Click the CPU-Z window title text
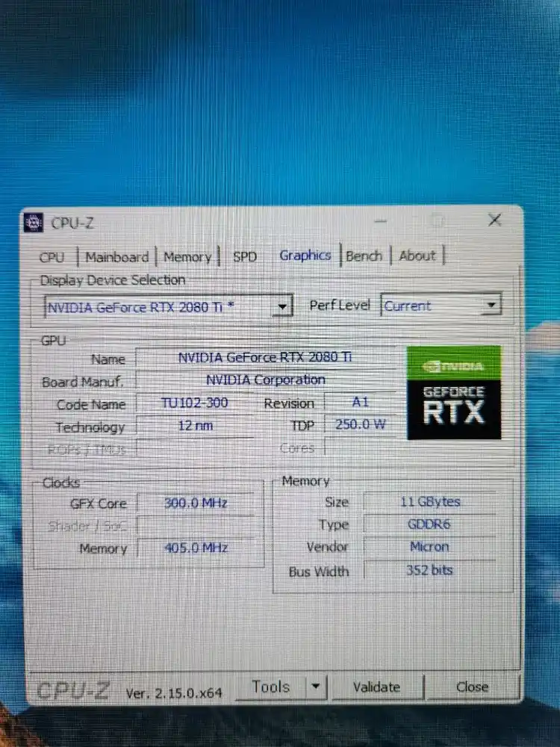The width and height of the screenshot is (560, 747). [72, 223]
